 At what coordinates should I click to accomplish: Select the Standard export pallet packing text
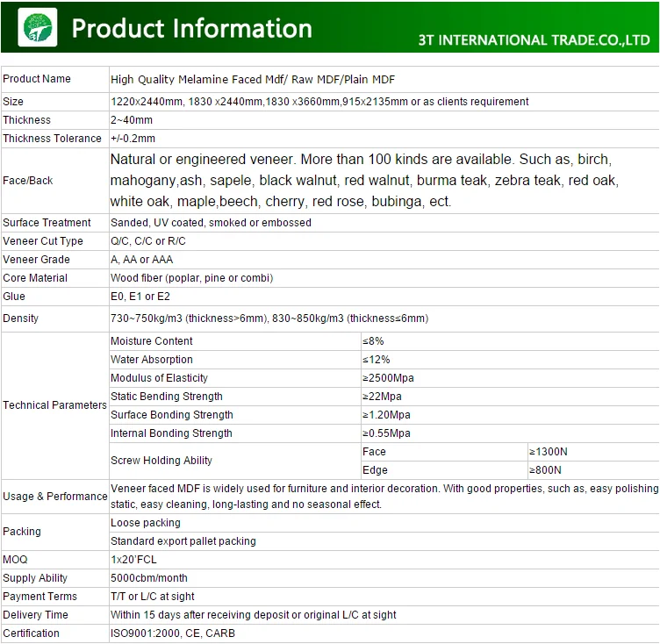(183, 541)
